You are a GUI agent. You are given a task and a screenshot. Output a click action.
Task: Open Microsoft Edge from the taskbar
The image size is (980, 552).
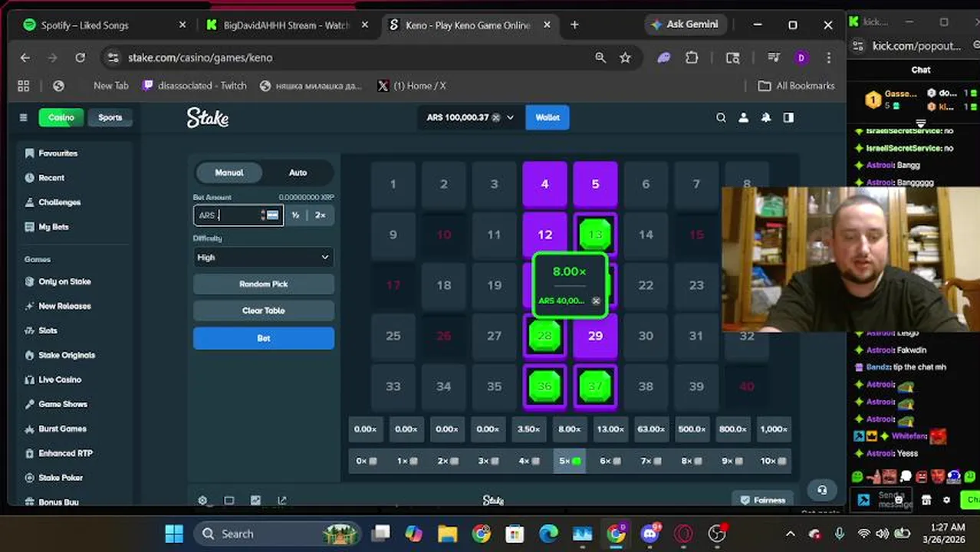(x=548, y=534)
